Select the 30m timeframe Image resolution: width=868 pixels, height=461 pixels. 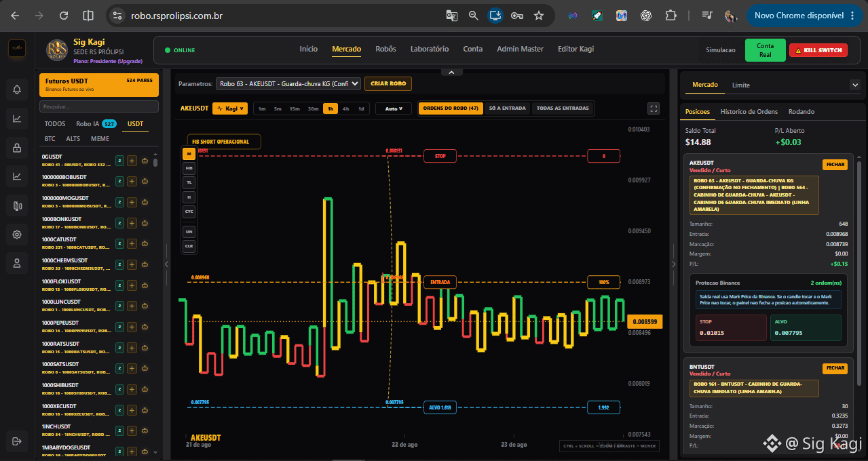point(313,108)
